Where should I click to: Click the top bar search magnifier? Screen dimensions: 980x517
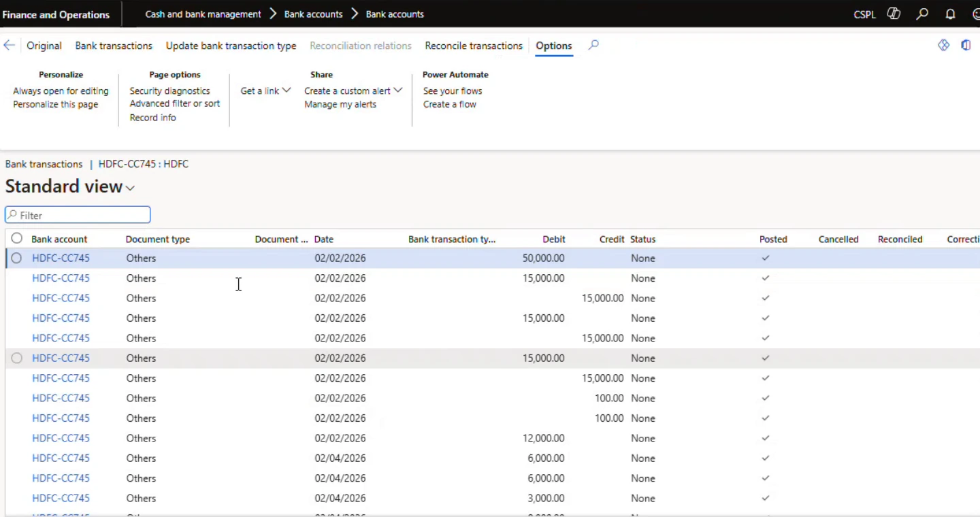click(922, 14)
